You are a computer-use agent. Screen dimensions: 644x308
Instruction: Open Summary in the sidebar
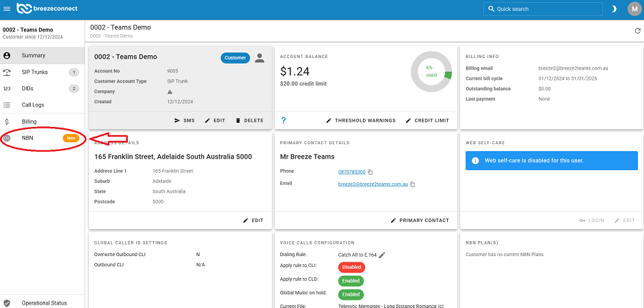click(x=42, y=55)
